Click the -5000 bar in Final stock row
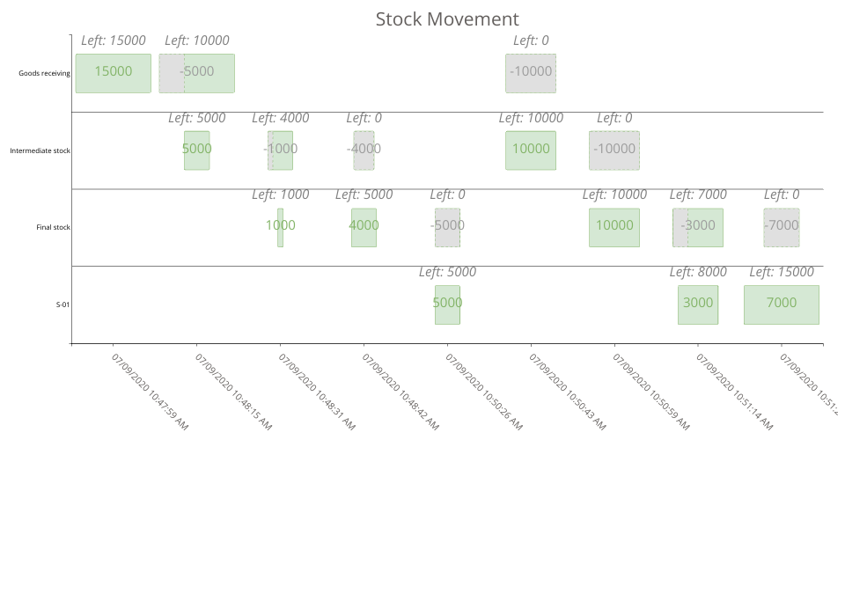Screen dimensions: 845x616 pos(447,227)
